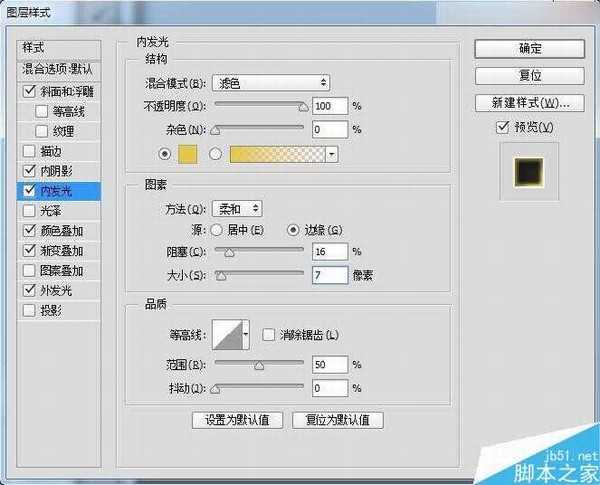The image size is (600, 485).
Task: Click the 新建样式 (New Style) button
Action: (x=529, y=102)
